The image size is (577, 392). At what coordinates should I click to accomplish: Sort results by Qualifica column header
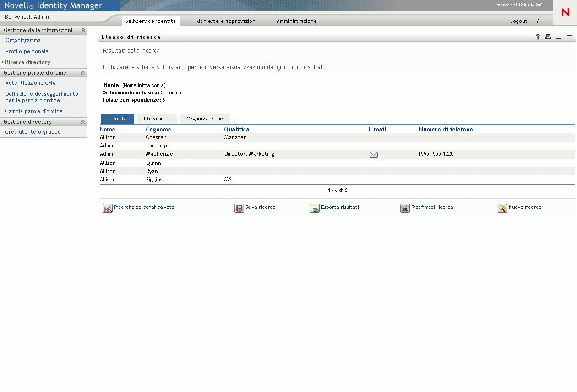pyautogui.click(x=237, y=130)
